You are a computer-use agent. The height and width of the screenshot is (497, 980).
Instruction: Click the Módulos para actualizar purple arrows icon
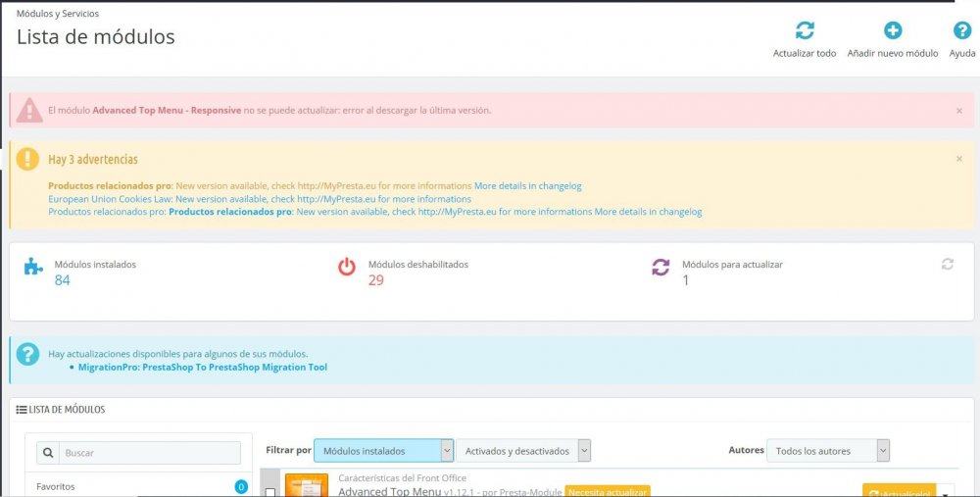pyautogui.click(x=661, y=267)
